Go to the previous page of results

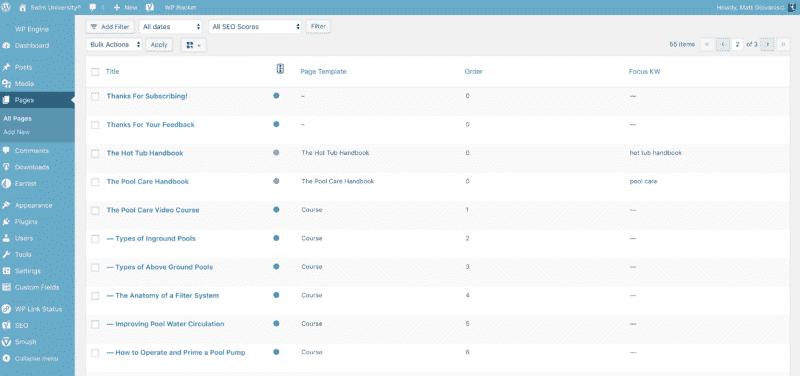click(x=723, y=44)
